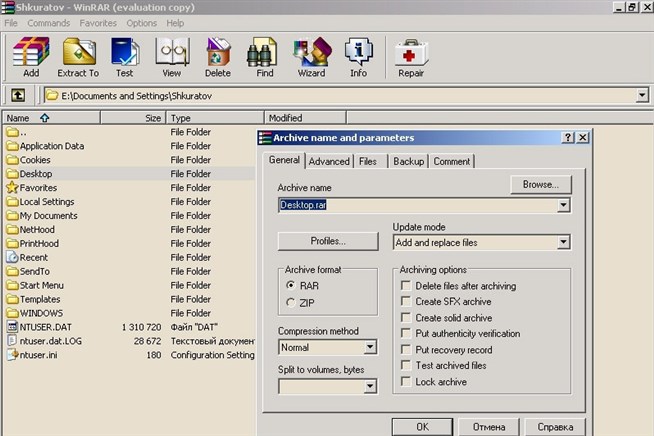Check Create SFX archive option
Image resolution: width=654 pixels, height=436 pixels.
[x=406, y=302]
